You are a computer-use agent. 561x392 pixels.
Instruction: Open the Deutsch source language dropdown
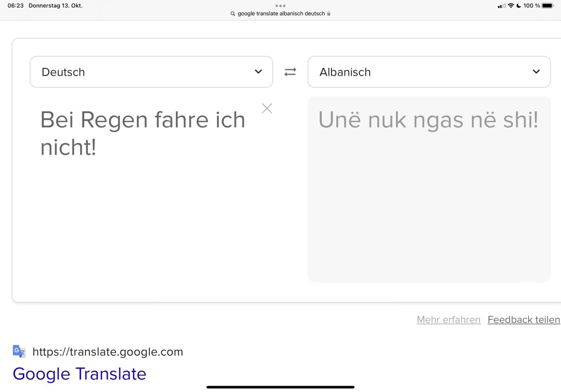151,72
